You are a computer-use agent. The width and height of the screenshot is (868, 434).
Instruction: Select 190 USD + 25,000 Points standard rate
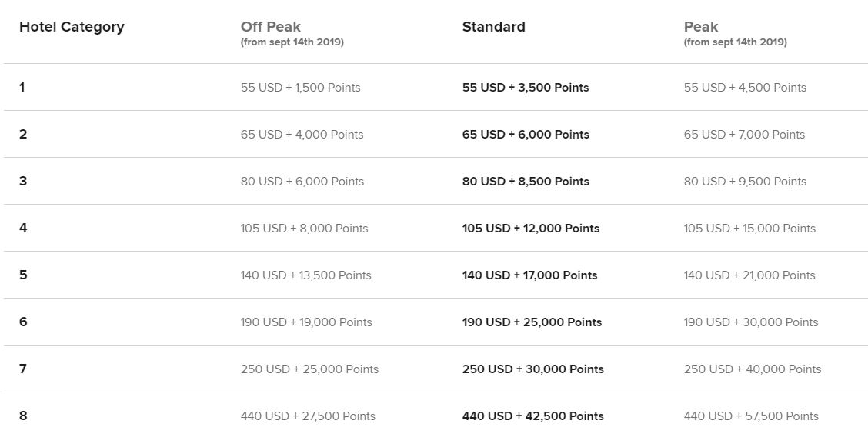(x=532, y=322)
